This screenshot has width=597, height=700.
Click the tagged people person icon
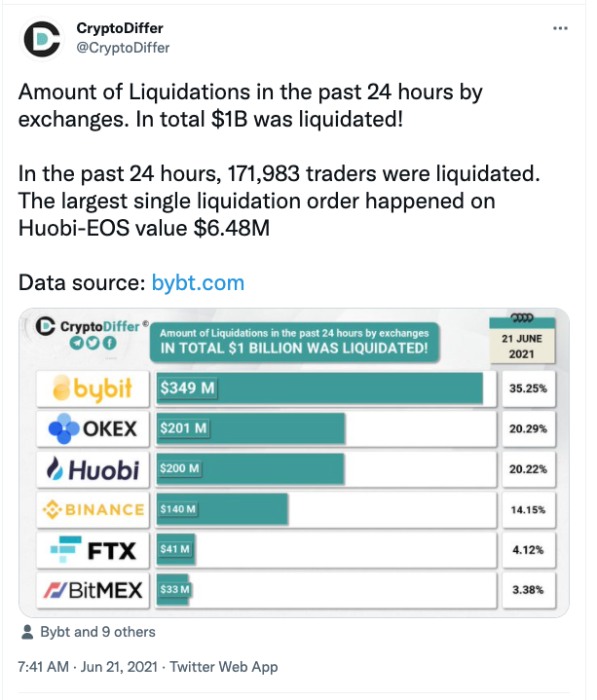click(27, 632)
